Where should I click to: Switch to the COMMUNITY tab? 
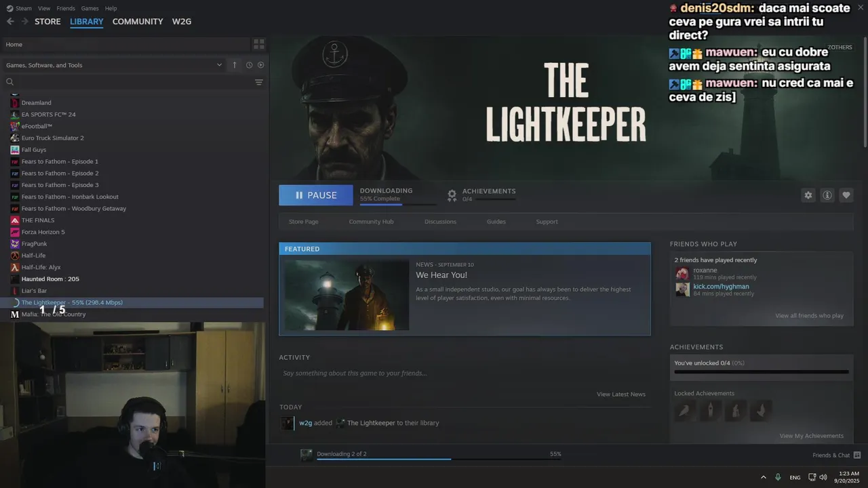(138, 22)
